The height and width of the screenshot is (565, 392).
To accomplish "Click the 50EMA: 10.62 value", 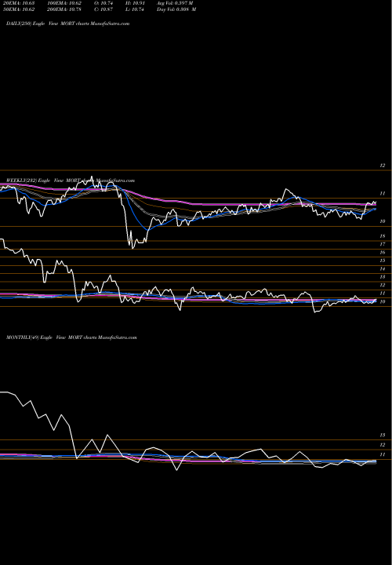I will tap(19, 9).
